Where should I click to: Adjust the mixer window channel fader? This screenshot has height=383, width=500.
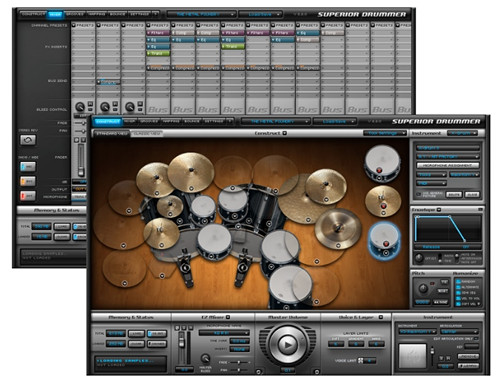(x=81, y=171)
